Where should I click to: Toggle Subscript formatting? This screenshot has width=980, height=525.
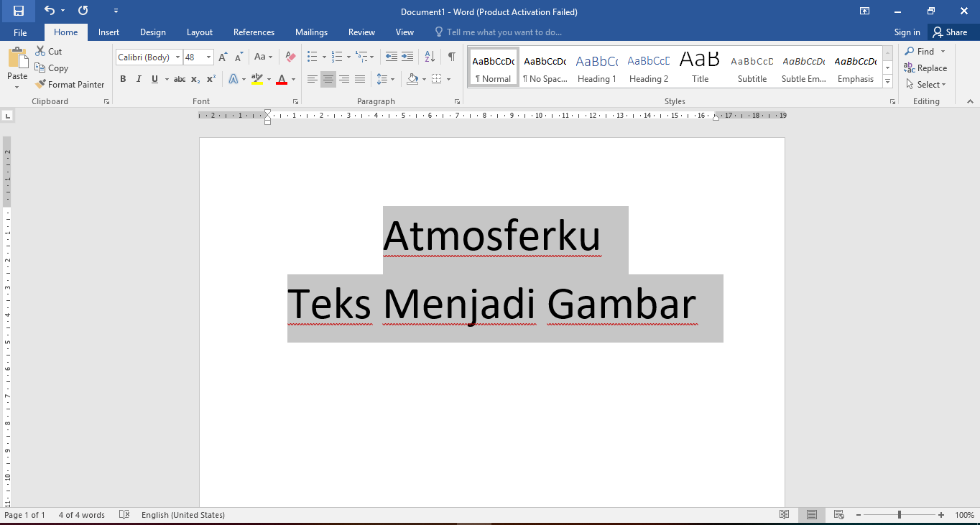pyautogui.click(x=196, y=79)
